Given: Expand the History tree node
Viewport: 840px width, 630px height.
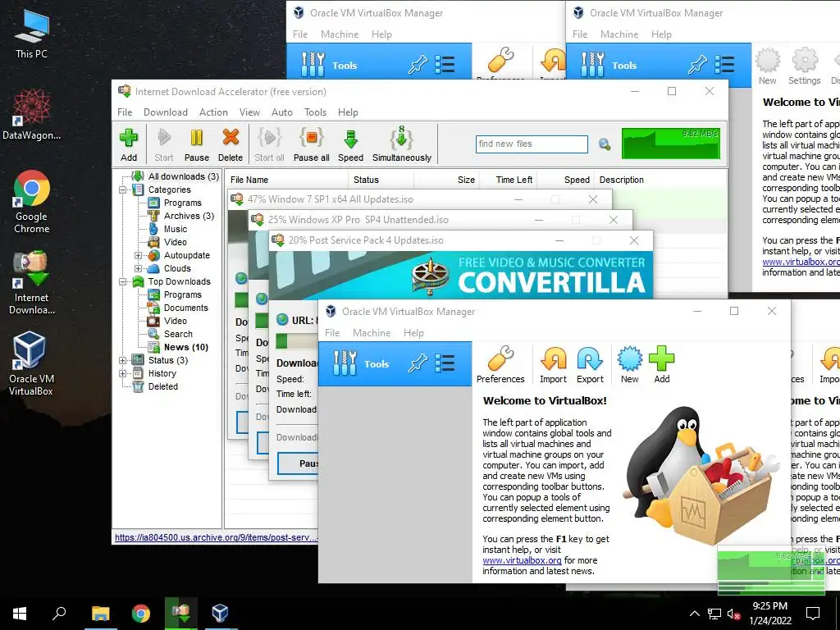Looking at the screenshot, I should 123,373.
